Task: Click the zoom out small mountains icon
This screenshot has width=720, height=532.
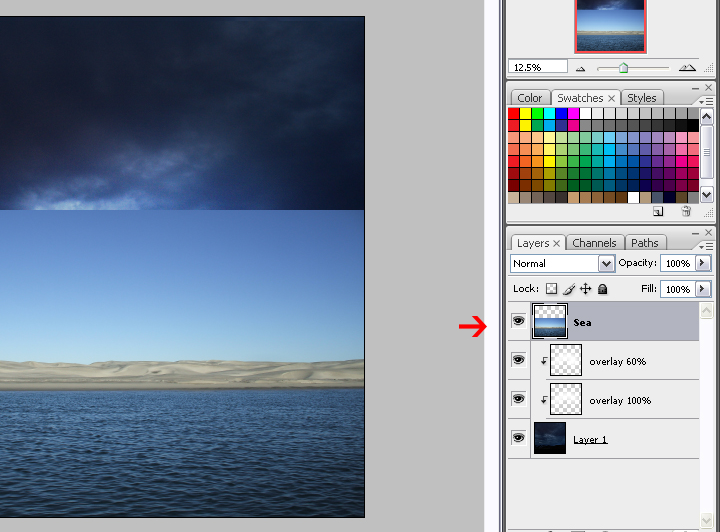Action: [581, 68]
